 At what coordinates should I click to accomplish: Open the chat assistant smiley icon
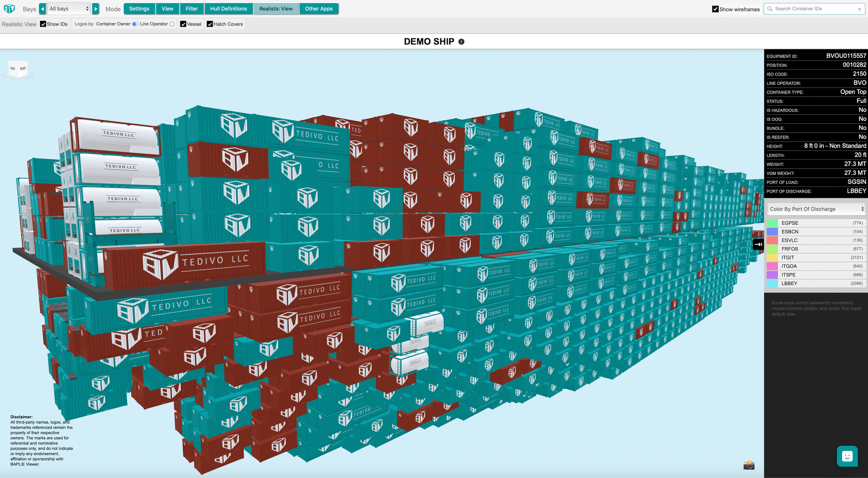847,456
